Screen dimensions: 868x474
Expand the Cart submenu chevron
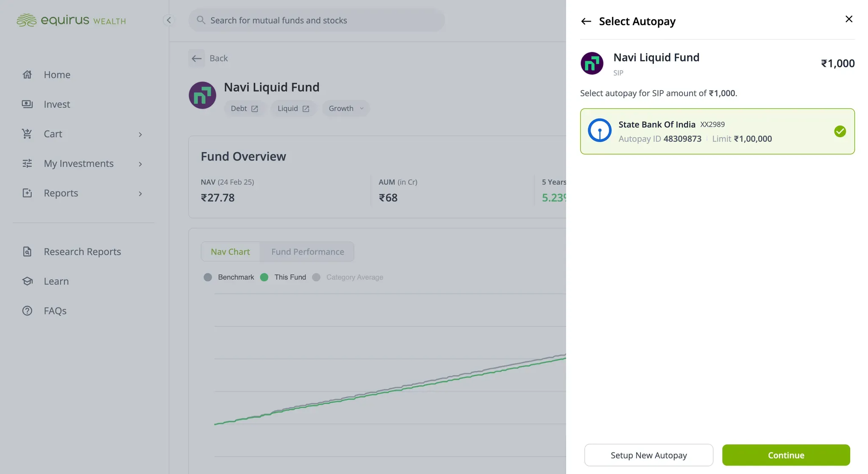pyautogui.click(x=140, y=134)
